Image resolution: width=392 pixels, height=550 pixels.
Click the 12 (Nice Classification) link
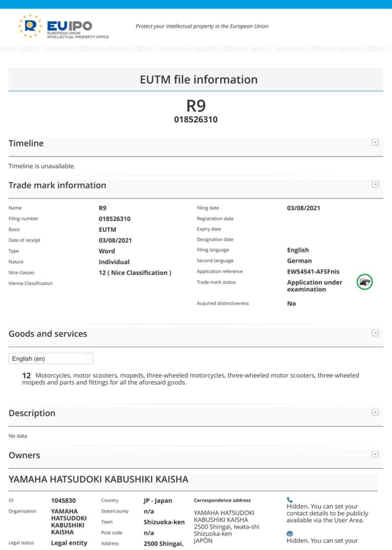(135, 272)
